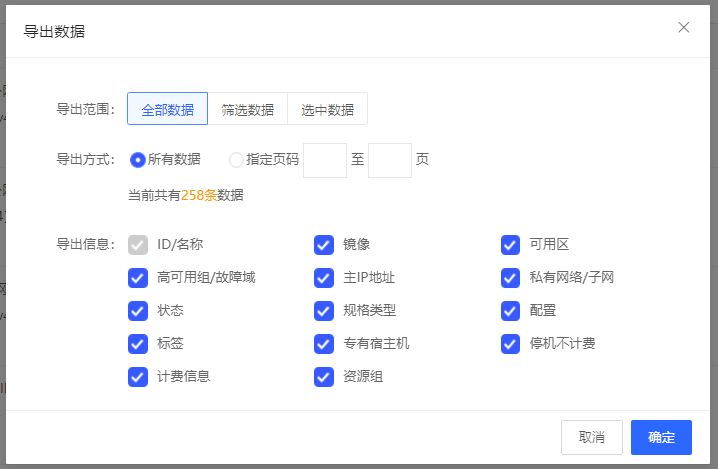Focus the starting page number field
The width and height of the screenshot is (718, 469).
click(x=325, y=160)
